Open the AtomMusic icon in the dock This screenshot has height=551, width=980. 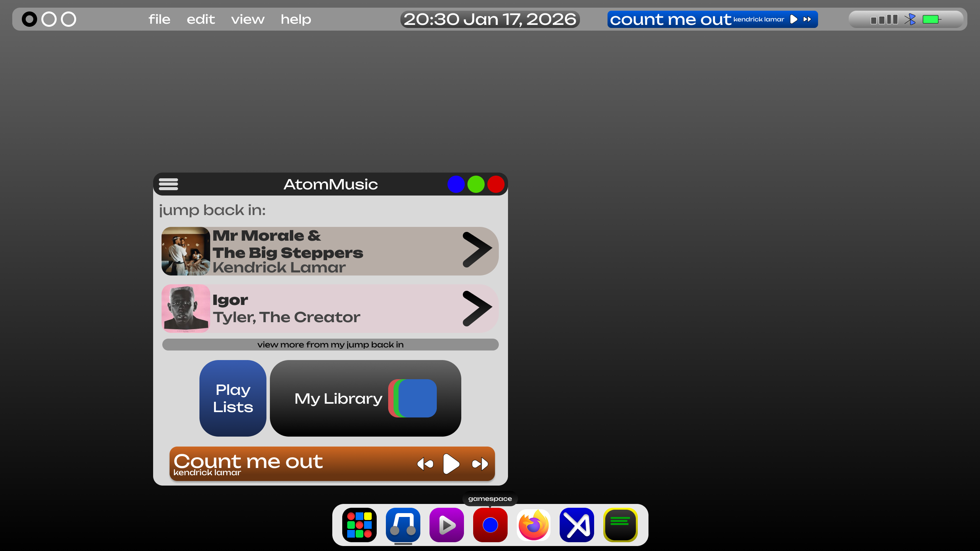click(x=403, y=525)
